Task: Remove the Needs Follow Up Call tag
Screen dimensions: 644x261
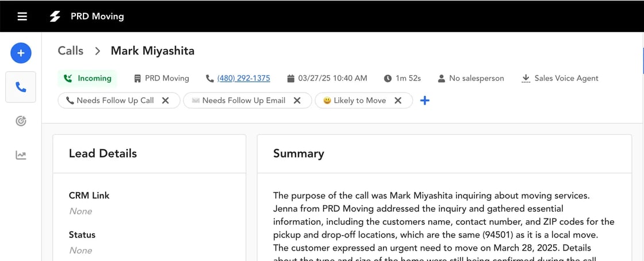Action: point(165,101)
